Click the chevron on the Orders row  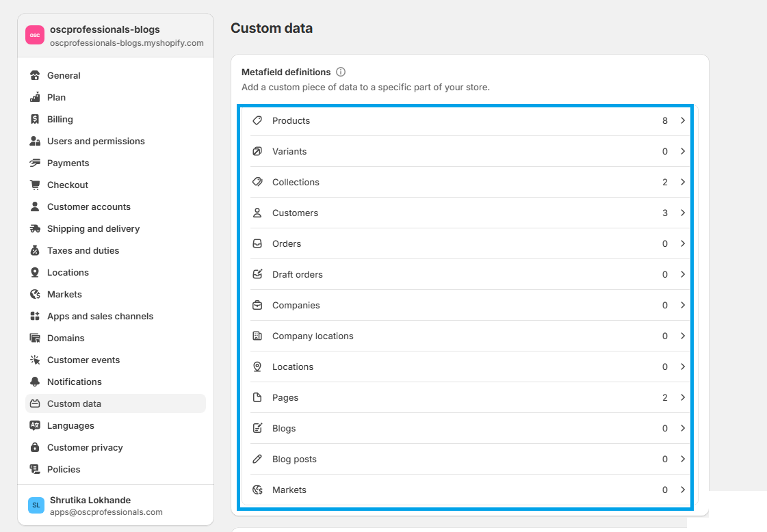click(x=682, y=243)
